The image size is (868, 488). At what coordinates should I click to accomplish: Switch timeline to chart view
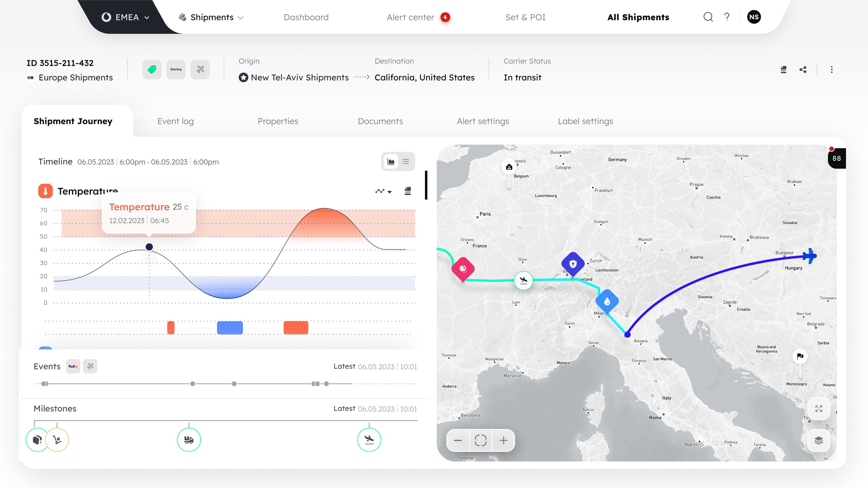point(391,162)
